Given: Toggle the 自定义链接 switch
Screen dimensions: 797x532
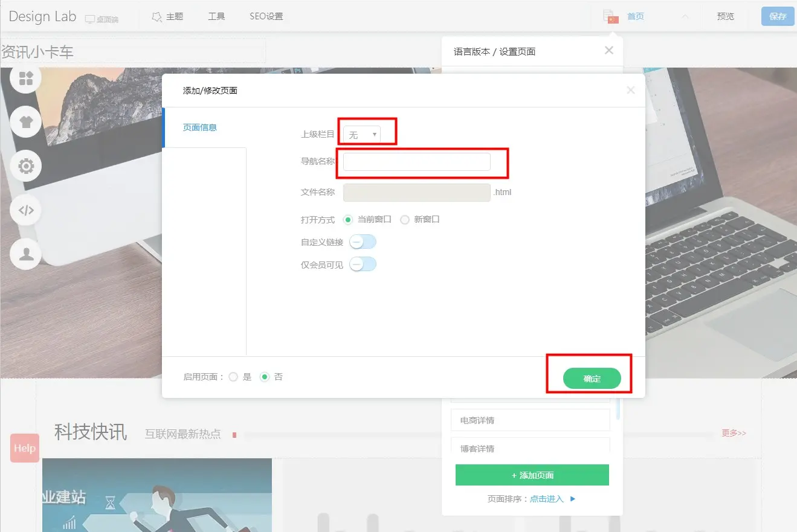Looking at the screenshot, I should click(x=363, y=242).
